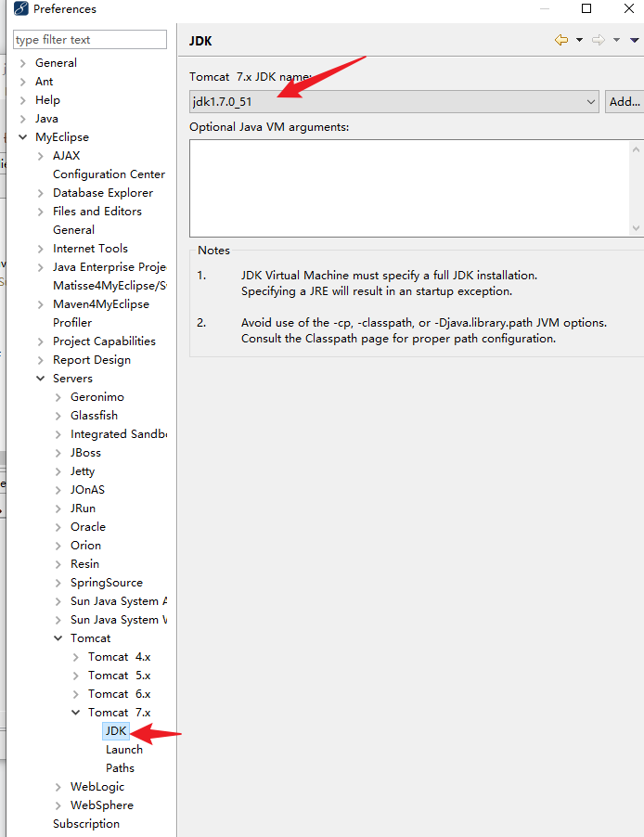Click the VM arguments scrollbar up arrow
644x837 pixels.
[x=636, y=150]
